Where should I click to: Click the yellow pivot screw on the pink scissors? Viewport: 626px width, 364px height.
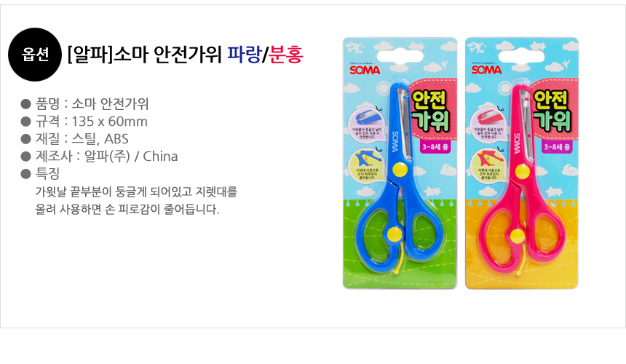click(x=522, y=172)
